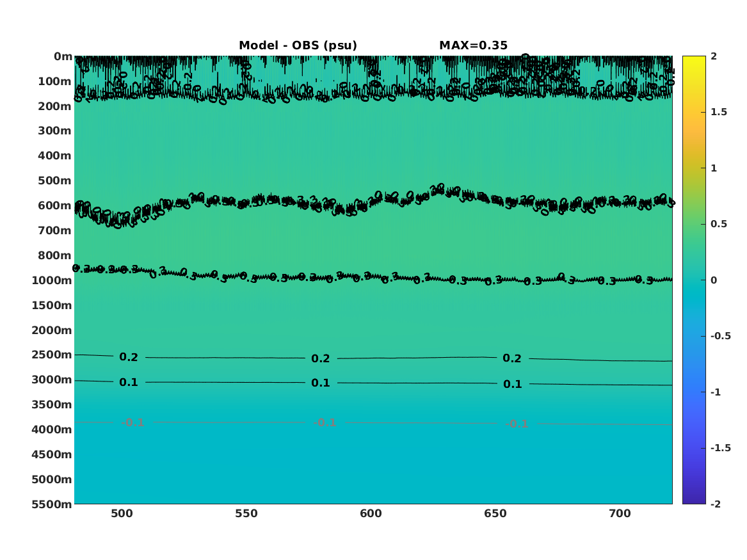Click the colorbar tick label '-1.5'
This screenshot has width=747, height=560.
click(721, 448)
